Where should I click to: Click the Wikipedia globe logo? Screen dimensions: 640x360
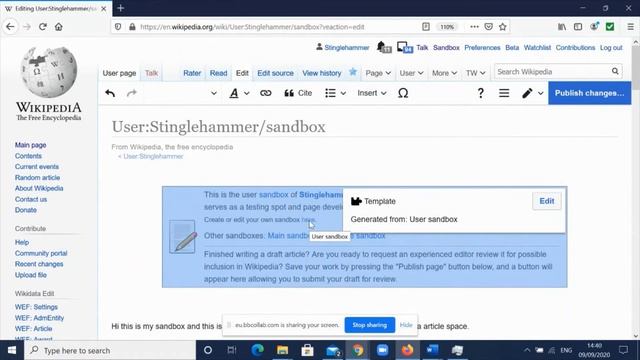click(x=49, y=72)
